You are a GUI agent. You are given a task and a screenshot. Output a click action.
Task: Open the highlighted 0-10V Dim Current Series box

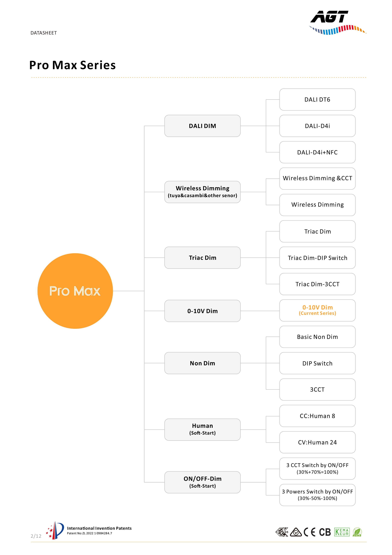(x=317, y=310)
